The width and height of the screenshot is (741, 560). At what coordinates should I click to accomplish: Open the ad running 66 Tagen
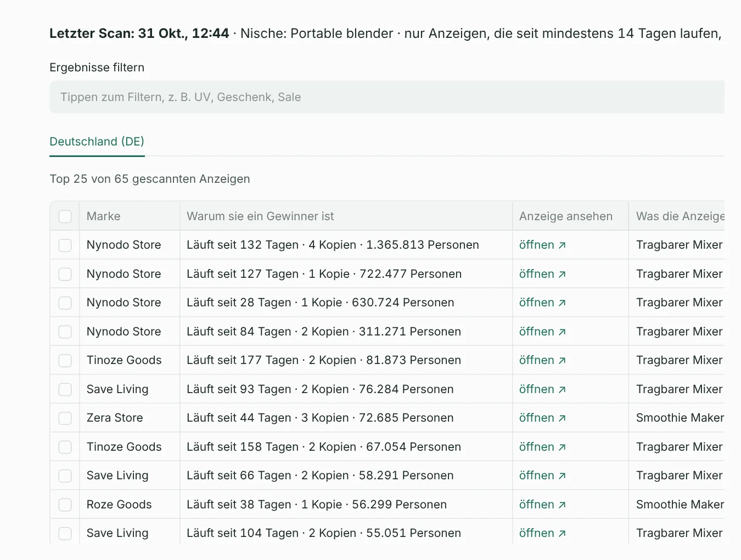pos(542,475)
